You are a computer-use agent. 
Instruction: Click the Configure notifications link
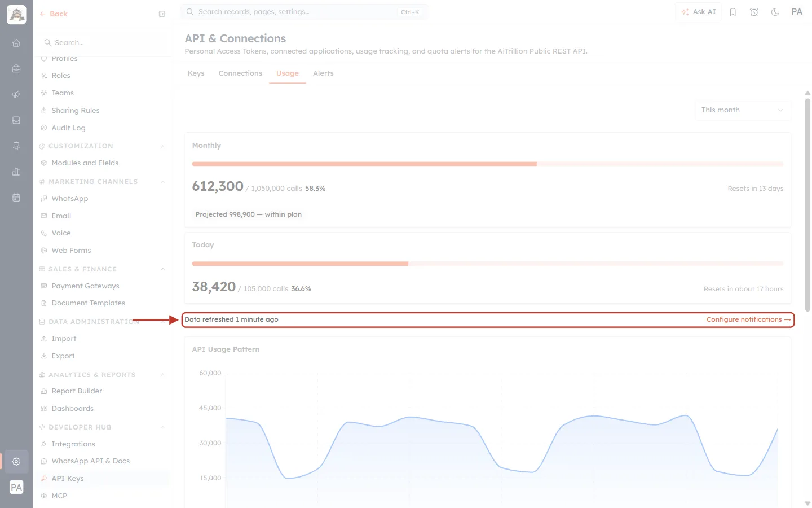pyautogui.click(x=749, y=319)
